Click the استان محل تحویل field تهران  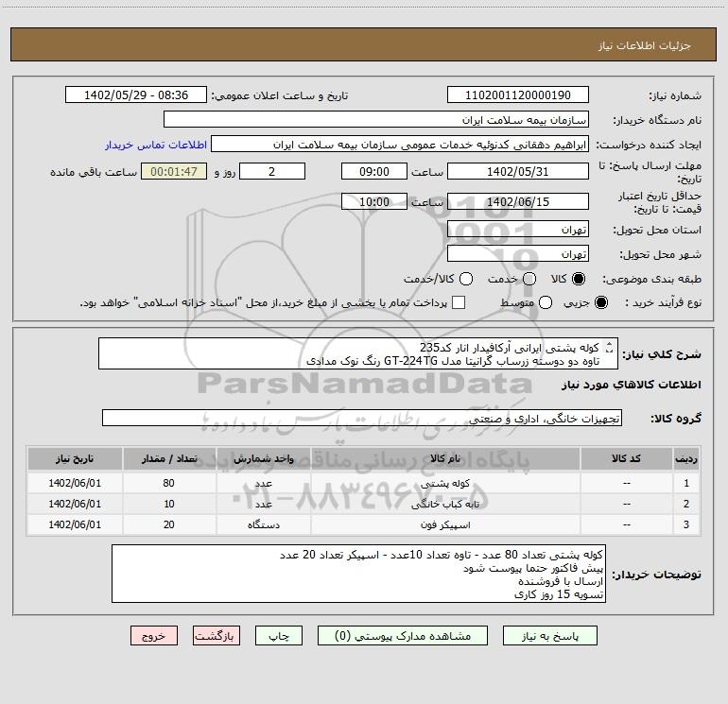[518, 229]
